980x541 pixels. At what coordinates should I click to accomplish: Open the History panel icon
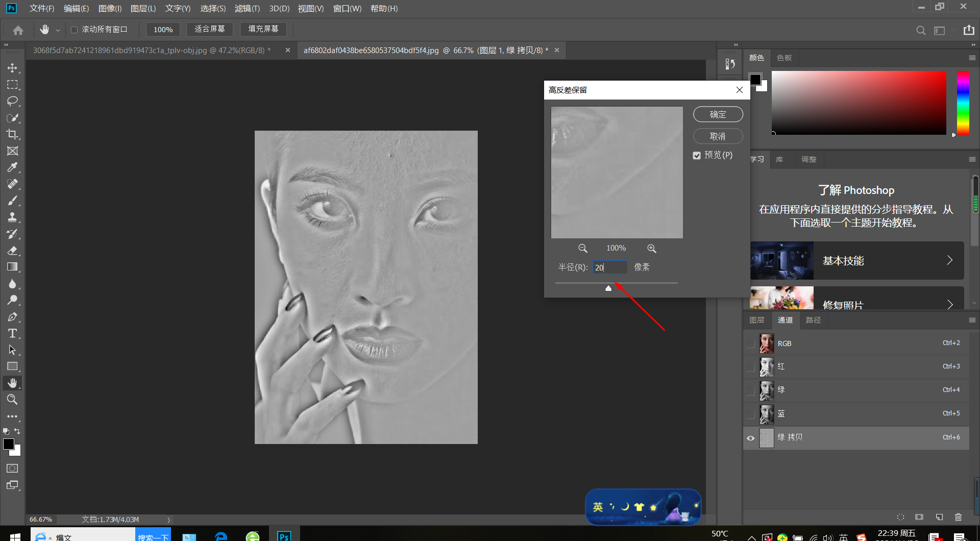(x=730, y=64)
